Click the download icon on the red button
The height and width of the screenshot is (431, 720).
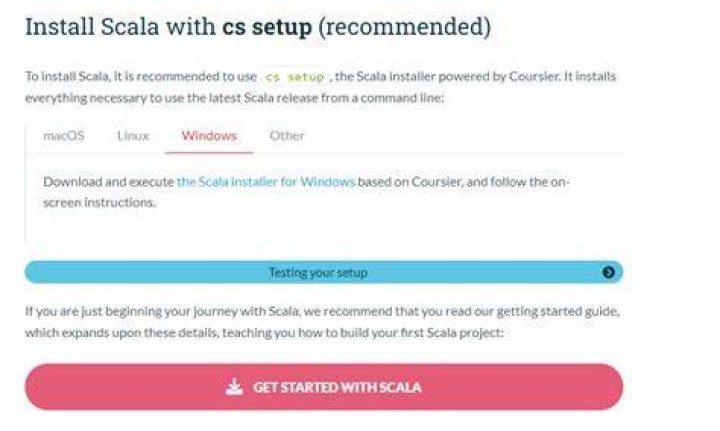(x=234, y=387)
